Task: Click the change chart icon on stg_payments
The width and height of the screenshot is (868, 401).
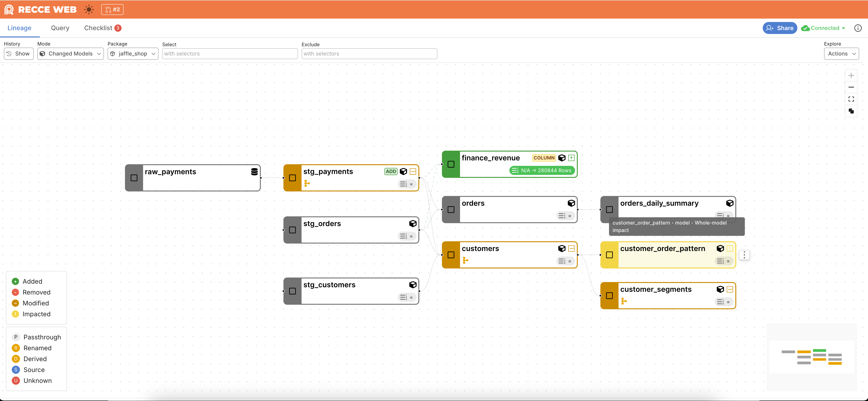Action: tap(413, 171)
